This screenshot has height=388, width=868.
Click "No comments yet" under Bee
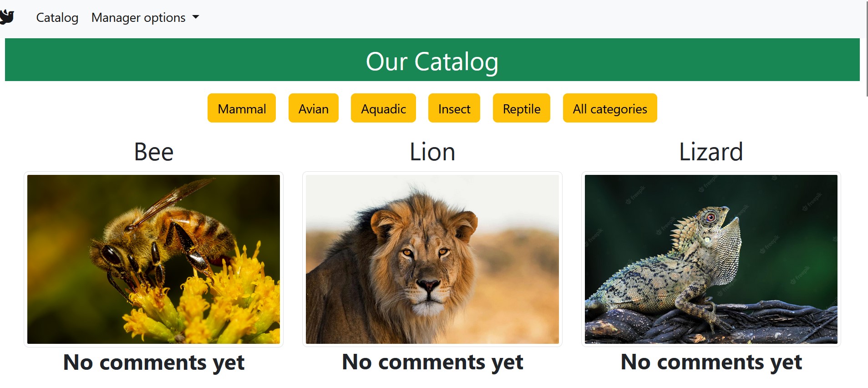(x=153, y=362)
